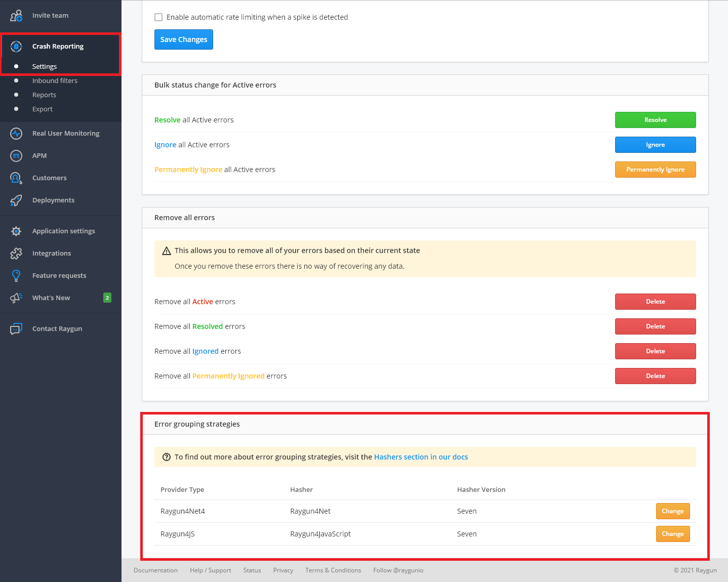Select Settings under Crash Reporting
Viewport: 728px width, 582px height.
[45, 67]
